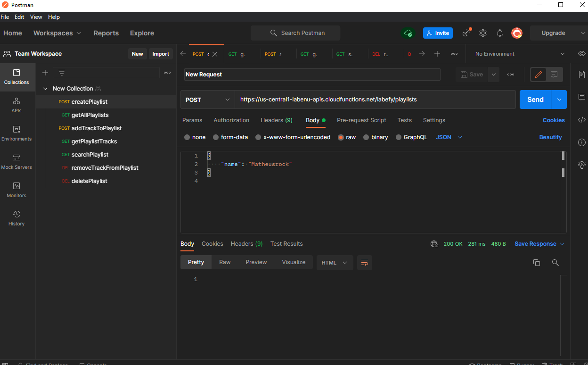Open collections sidebar options ellipsis
The width and height of the screenshot is (588, 365).
[167, 73]
